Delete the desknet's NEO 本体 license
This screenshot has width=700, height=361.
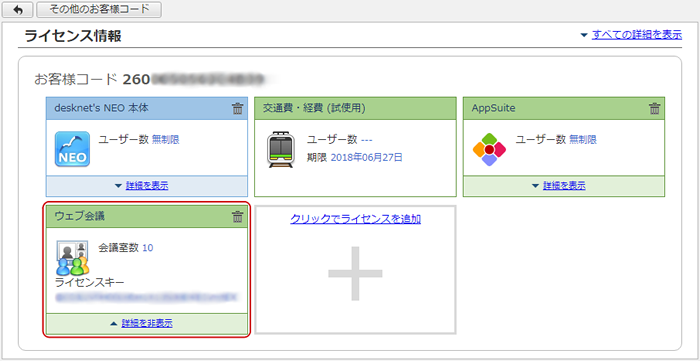(x=238, y=108)
